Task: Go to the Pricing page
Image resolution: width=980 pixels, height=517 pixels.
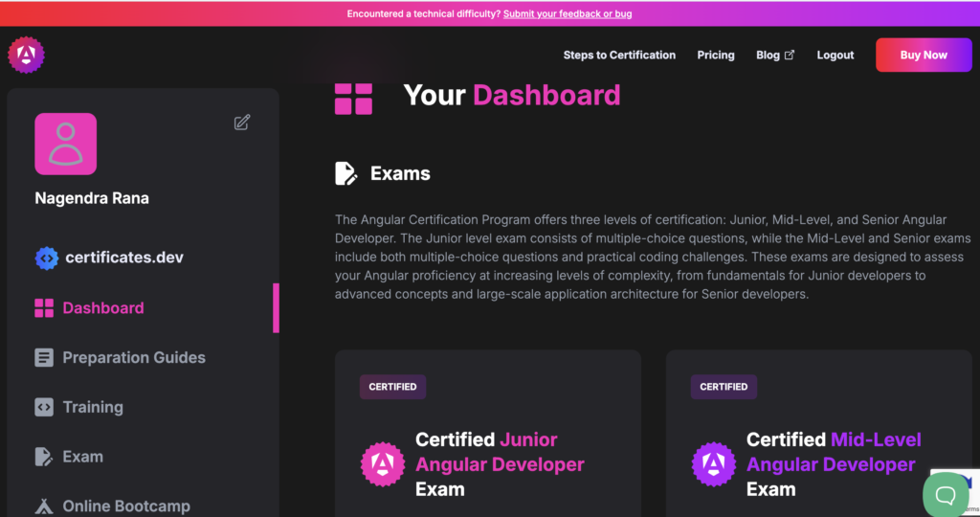Action: [x=716, y=56]
